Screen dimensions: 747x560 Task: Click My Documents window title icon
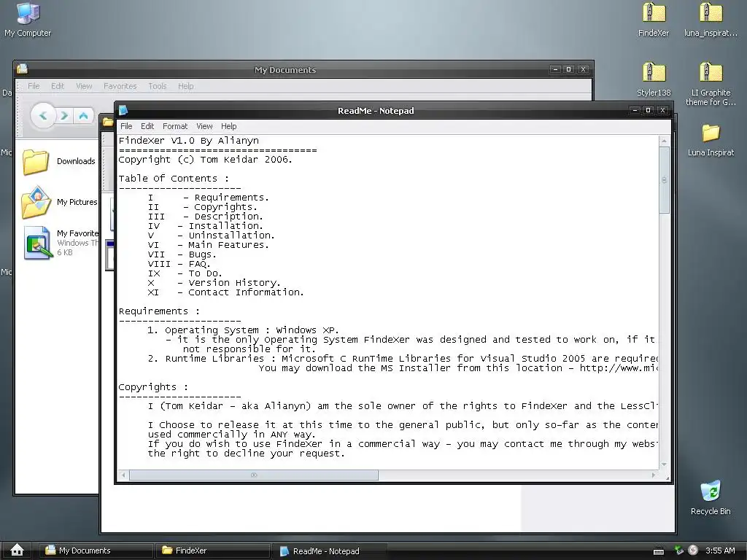point(22,69)
